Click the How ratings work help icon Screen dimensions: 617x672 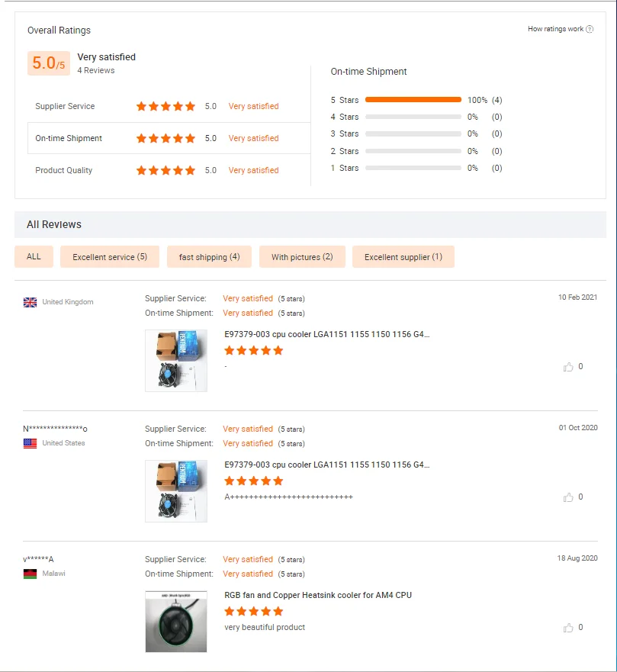(x=590, y=30)
